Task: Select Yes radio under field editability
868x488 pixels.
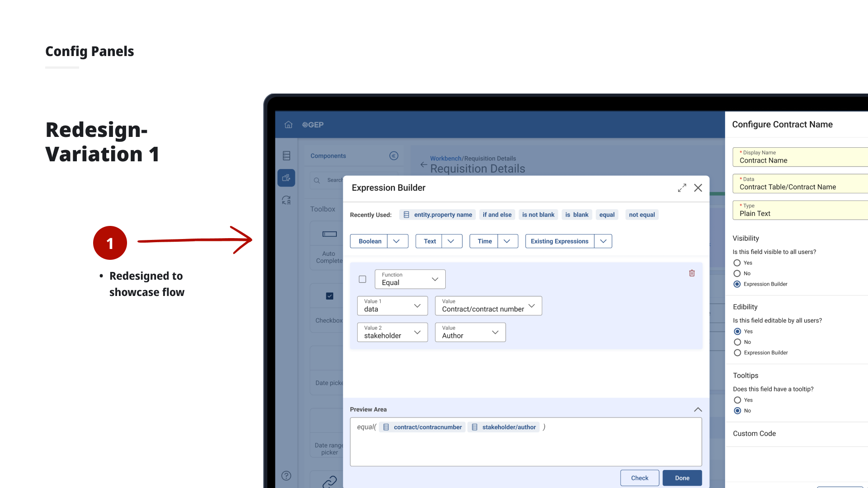Action: click(737, 331)
